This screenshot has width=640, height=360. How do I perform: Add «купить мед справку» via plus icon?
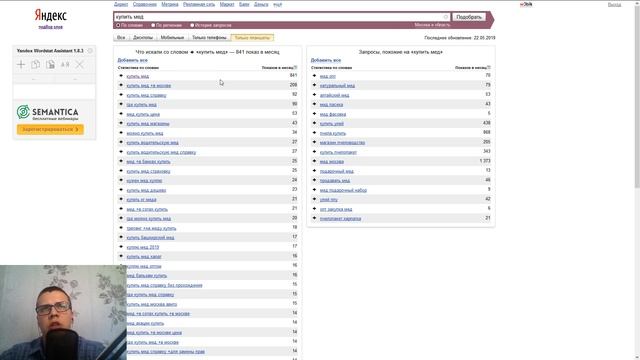pos(121,95)
